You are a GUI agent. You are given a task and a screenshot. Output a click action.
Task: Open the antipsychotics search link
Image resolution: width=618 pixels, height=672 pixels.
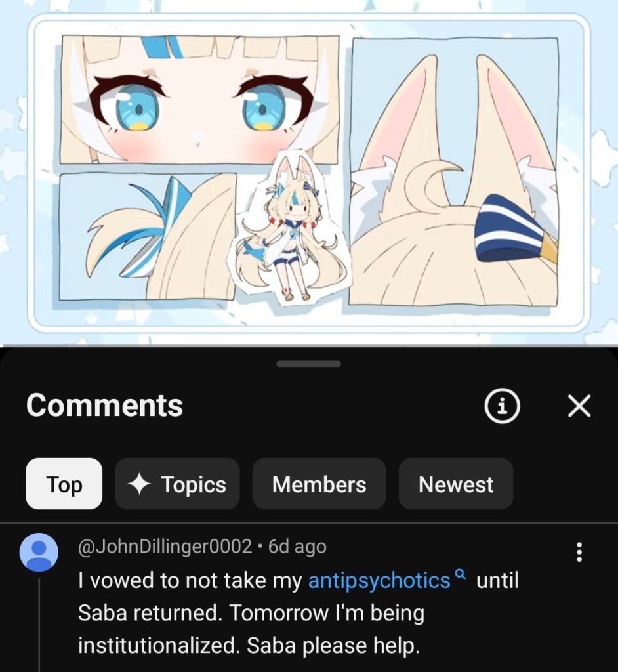379,580
